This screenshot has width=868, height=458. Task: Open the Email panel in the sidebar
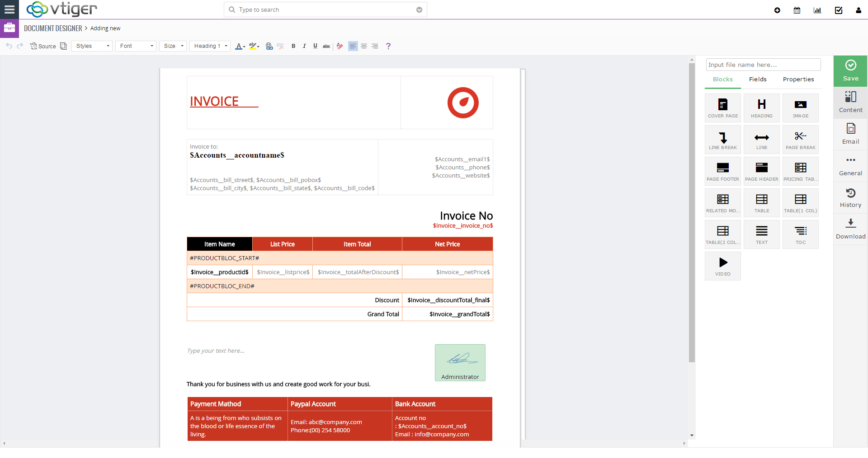[x=850, y=134]
